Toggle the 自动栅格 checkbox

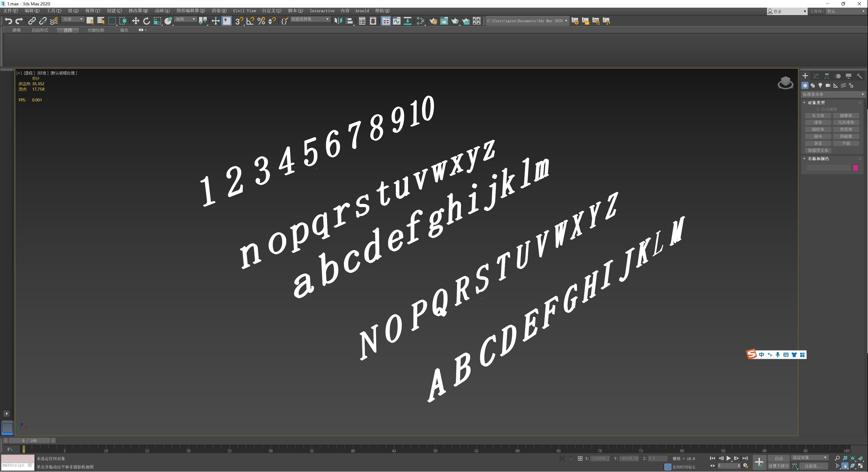pyautogui.click(x=818, y=109)
